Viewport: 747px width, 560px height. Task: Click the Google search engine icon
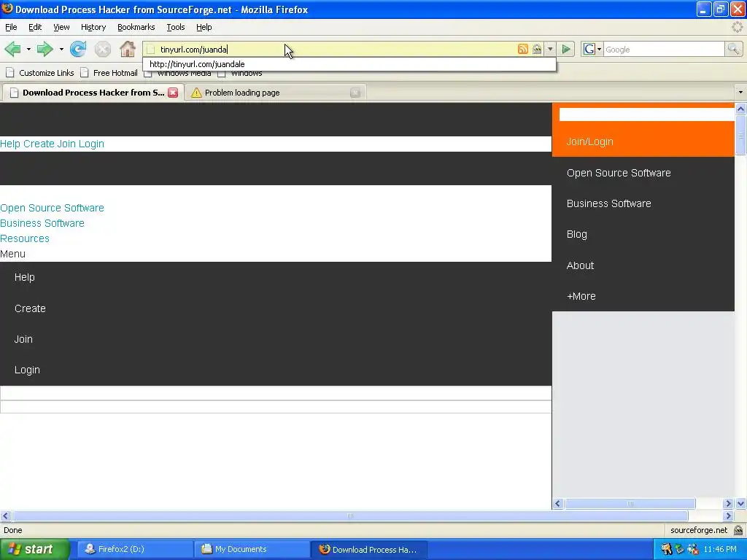coord(589,49)
